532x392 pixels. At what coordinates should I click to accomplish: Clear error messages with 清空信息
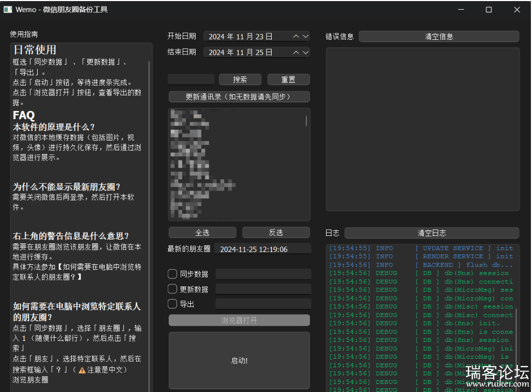click(x=439, y=36)
